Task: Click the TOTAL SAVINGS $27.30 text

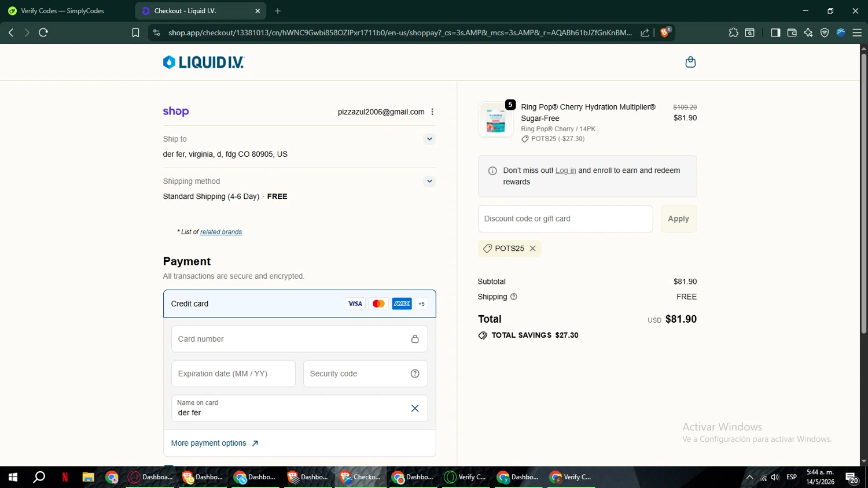Action: (x=535, y=335)
